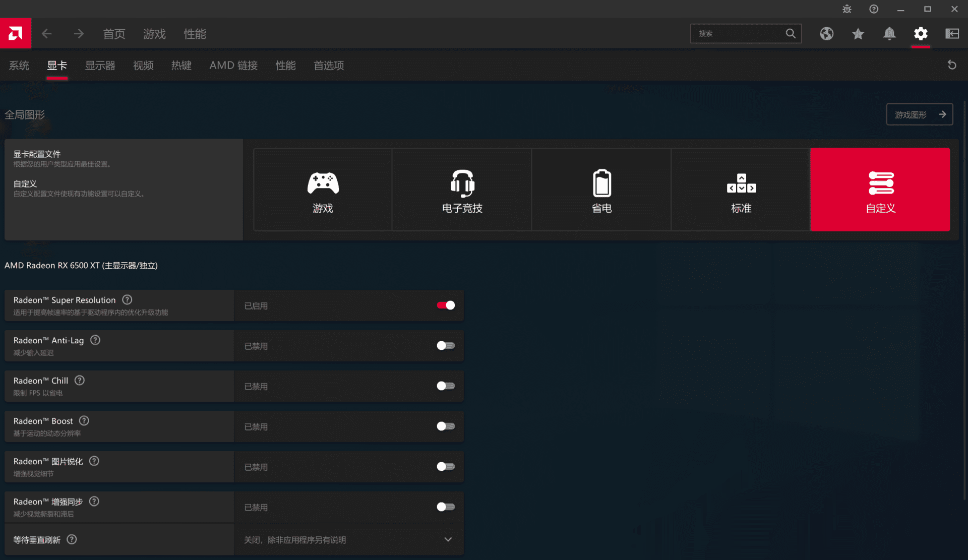Viewport: 968px width, 560px height.
Task: Go back with the left arrow
Action: 47,34
